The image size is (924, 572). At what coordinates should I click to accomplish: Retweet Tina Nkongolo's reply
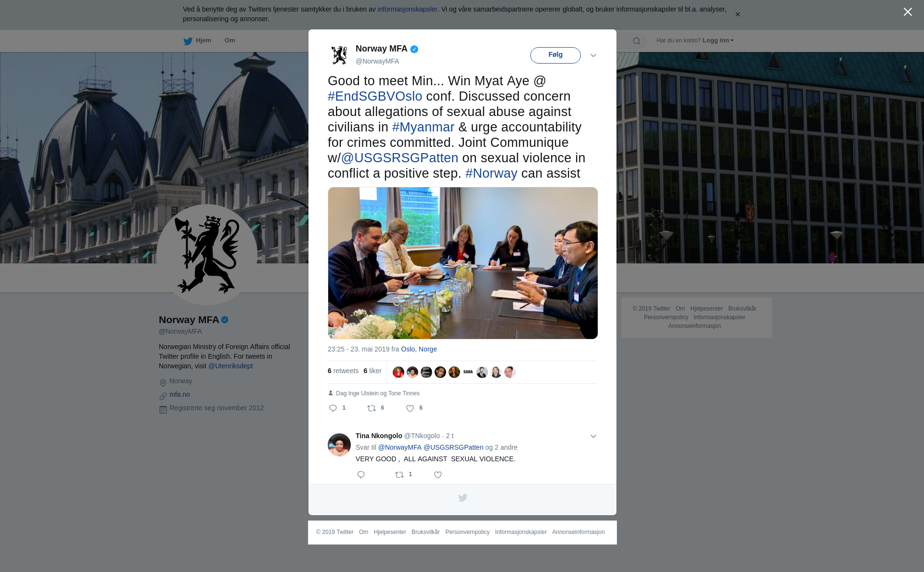click(399, 475)
